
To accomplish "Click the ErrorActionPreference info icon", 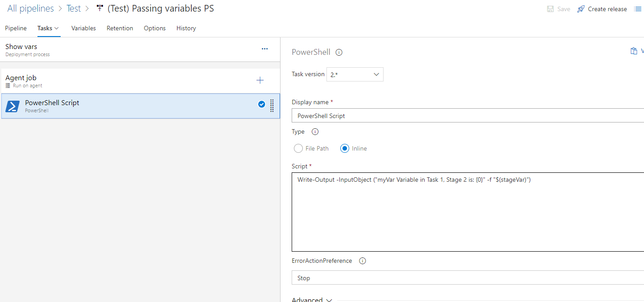I will click(x=363, y=261).
